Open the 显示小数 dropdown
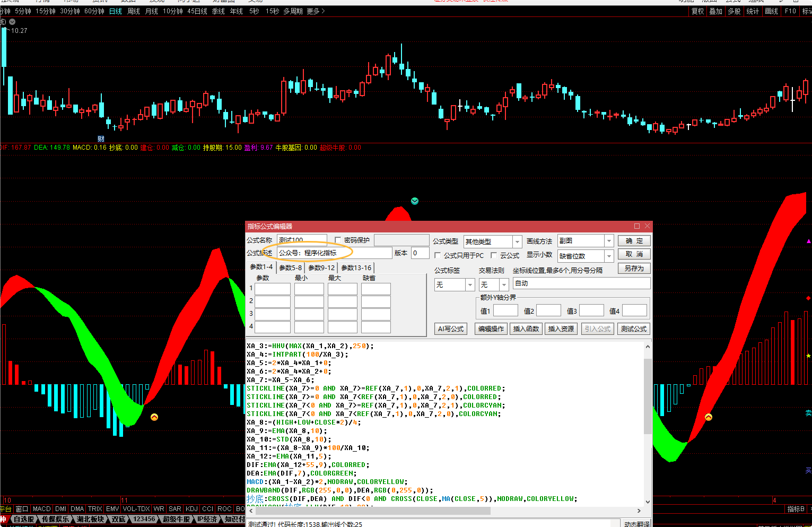The image size is (812, 527). [609, 256]
